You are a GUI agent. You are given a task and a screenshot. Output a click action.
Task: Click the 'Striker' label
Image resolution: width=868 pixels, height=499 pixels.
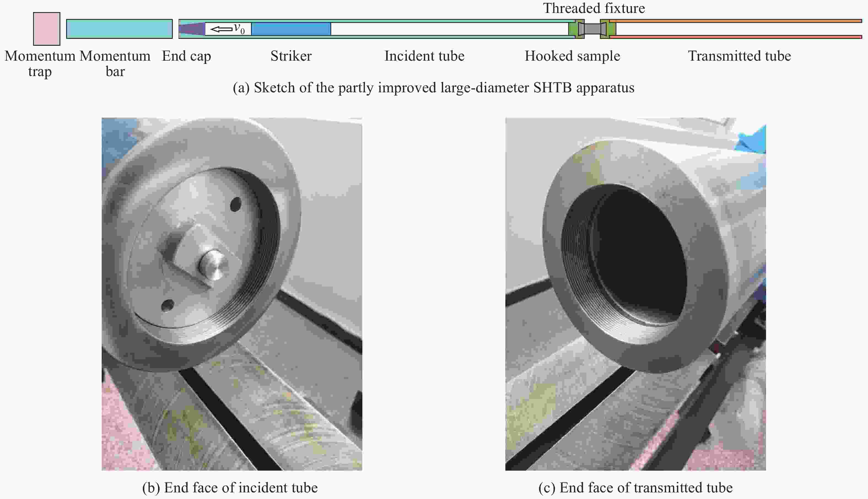pyautogui.click(x=291, y=56)
